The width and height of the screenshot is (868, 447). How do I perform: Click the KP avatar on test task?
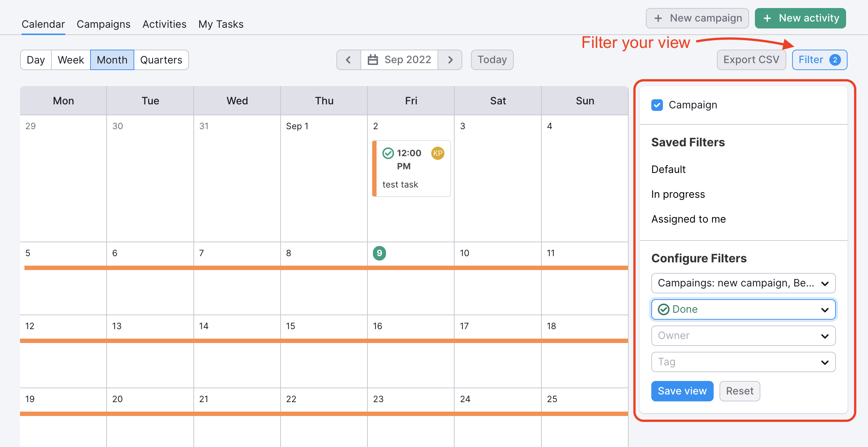(x=437, y=153)
